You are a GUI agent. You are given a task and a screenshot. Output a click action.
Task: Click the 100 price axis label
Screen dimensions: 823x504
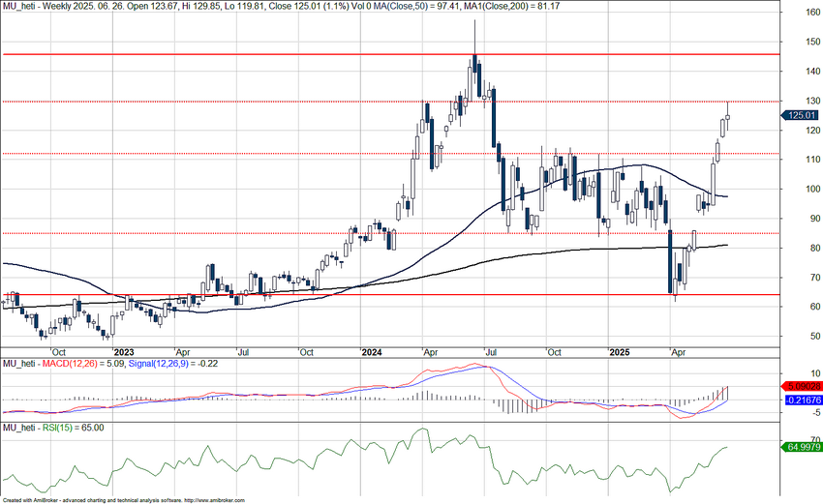click(x=813, y=189)
